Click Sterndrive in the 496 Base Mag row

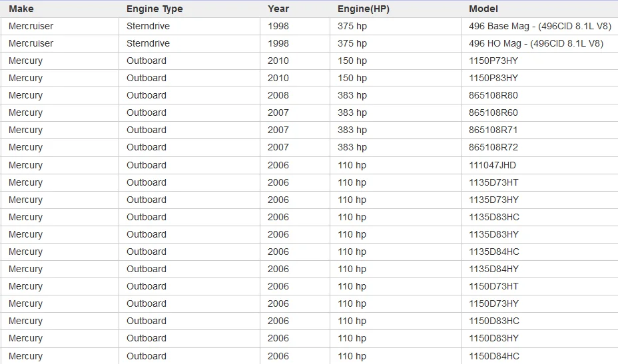click(x=149, y=26)
